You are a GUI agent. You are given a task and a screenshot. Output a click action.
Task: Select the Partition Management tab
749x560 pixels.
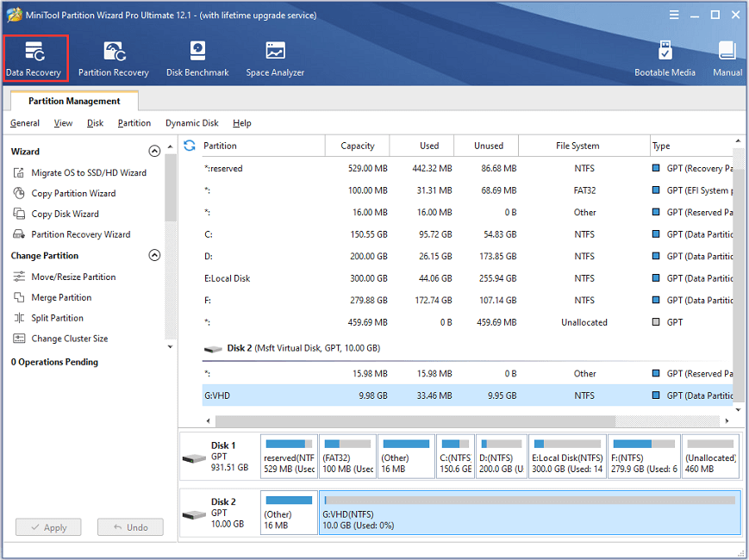coord(74,101)
